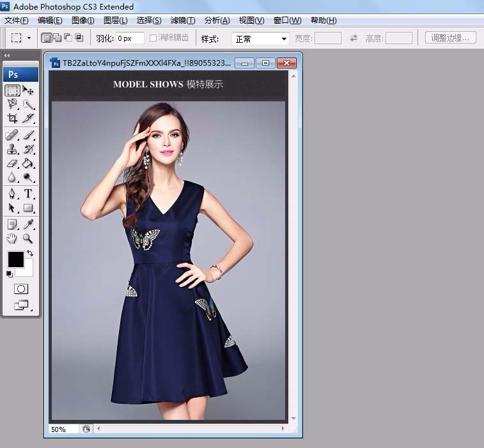Click the black foreground color swatch
The height and width of the screenshot is (448, 484).
coord(15,259)
